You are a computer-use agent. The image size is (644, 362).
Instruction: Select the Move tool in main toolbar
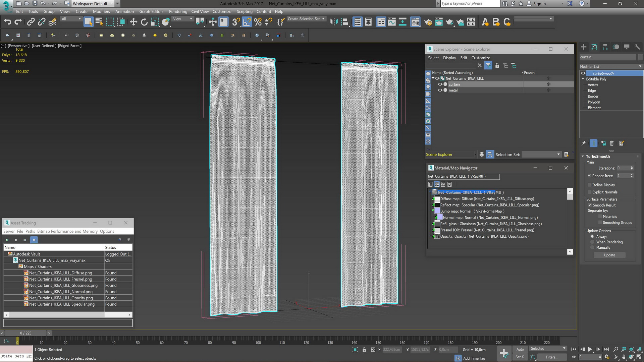point(133,22)
